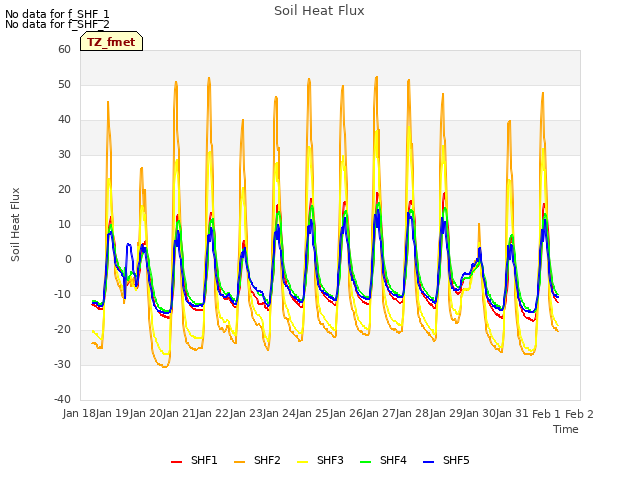Click the yellow SHF3 legend swatch

(x=302, y=462)
